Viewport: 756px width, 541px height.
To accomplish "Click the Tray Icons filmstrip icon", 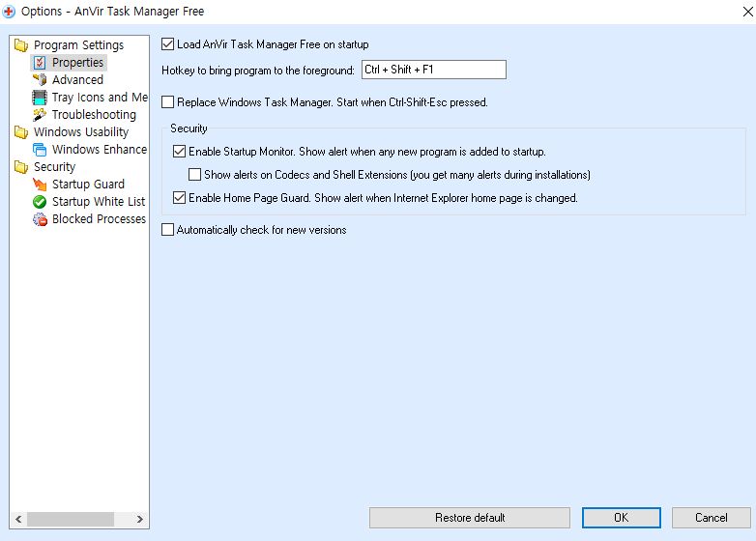I will 40,98.
